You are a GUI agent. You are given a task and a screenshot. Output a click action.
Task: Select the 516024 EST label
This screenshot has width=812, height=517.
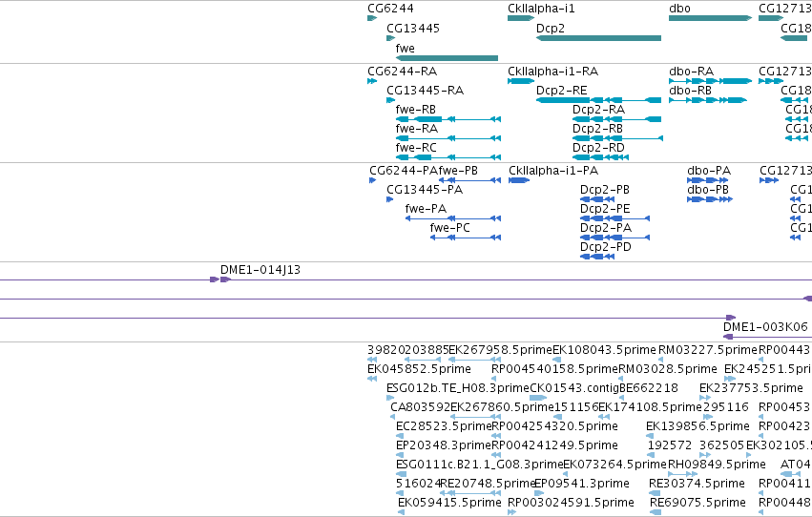(x=418, y=484)
